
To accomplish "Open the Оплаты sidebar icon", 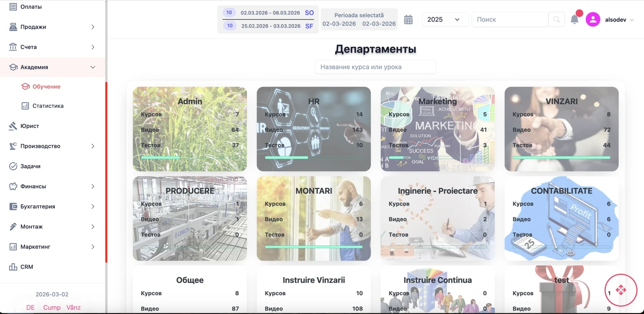I will 13,7.
